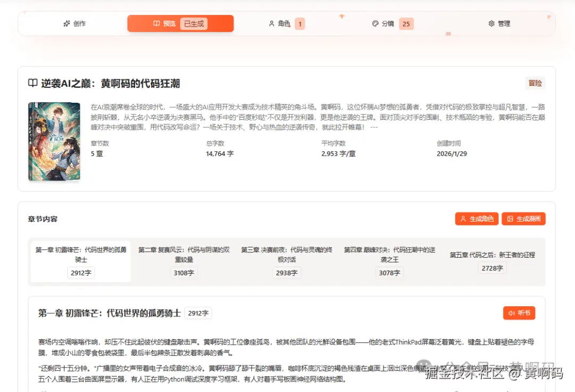Open 角色 via the person icon
The image size is (575, 392).
(x=272, y=23)
